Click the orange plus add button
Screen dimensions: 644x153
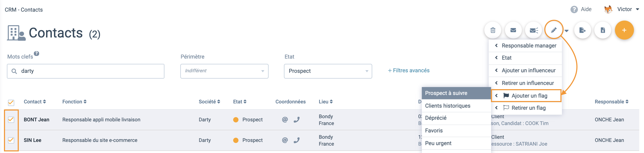(624, 30)
